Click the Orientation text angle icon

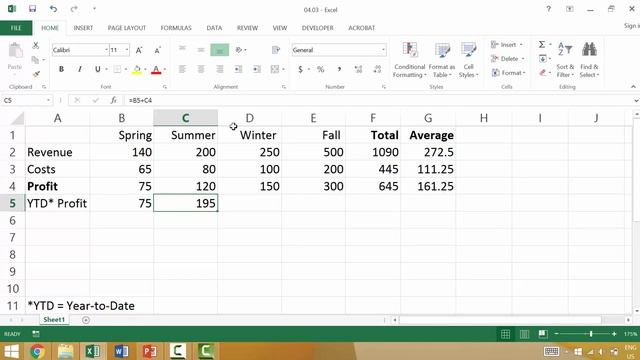pyautogui.click(x=239, y=49)
